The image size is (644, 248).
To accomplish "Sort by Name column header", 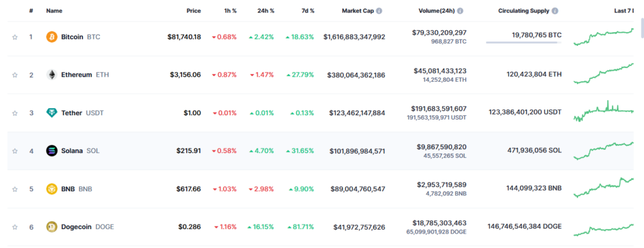I will tap(54, 11).
